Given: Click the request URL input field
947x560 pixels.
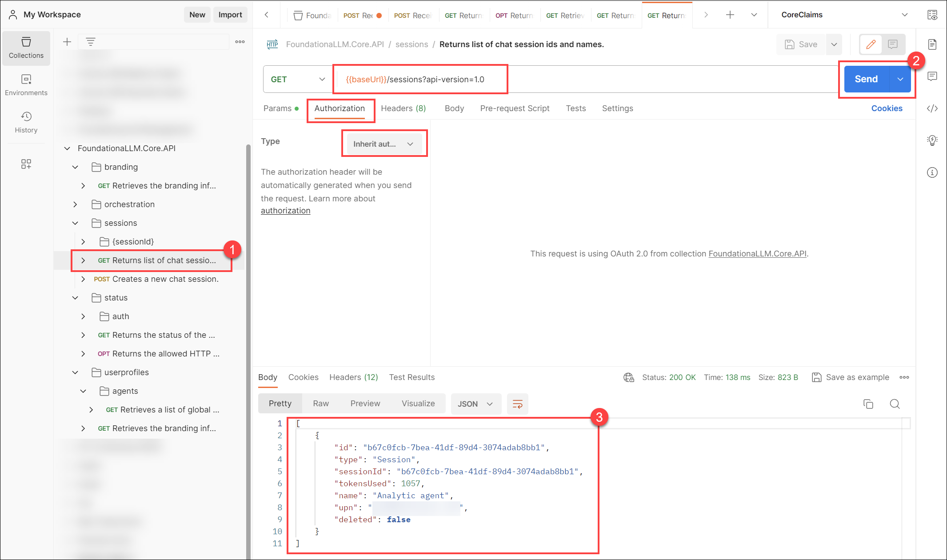Looking at the screenshot, I should click(587, 79).
